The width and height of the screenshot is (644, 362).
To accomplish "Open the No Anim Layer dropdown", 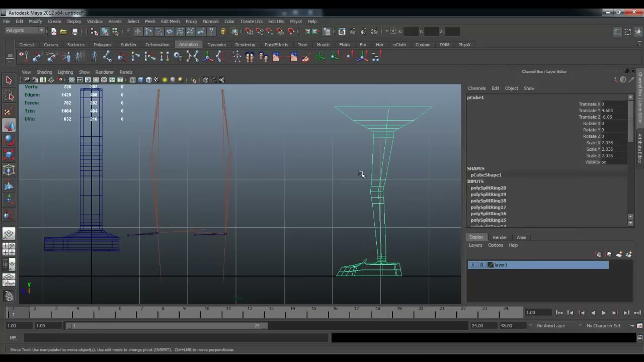I will 554,326.
